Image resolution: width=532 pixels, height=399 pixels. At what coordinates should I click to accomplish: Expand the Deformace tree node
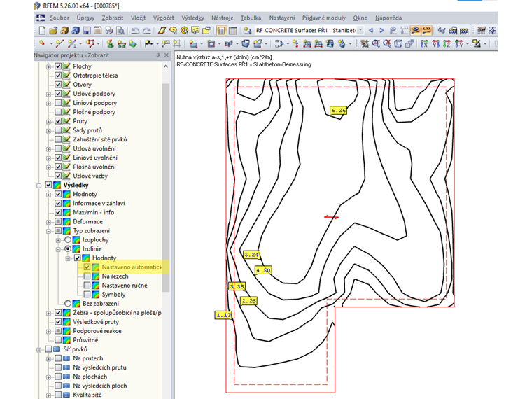49,222
